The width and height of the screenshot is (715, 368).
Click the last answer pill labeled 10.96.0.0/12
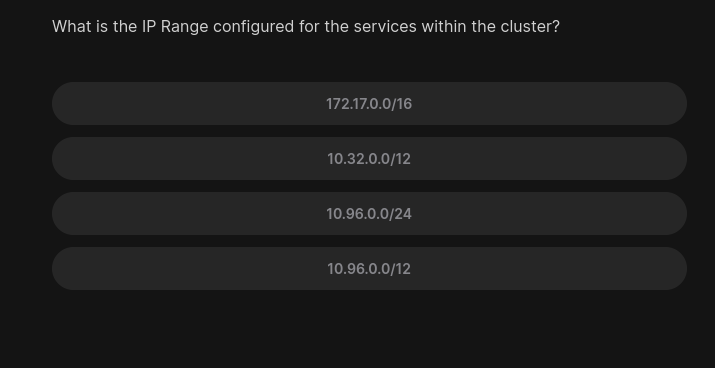(369, 269)
